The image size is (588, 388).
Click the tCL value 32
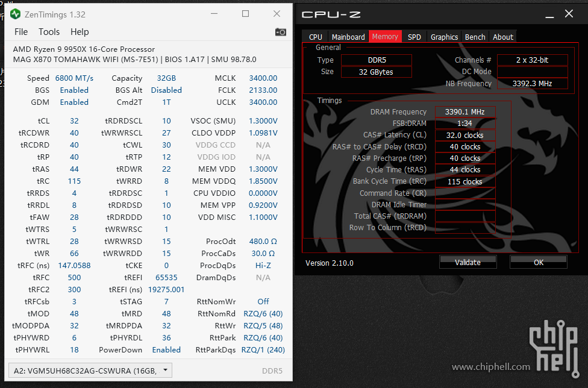[x=74, y=120]
